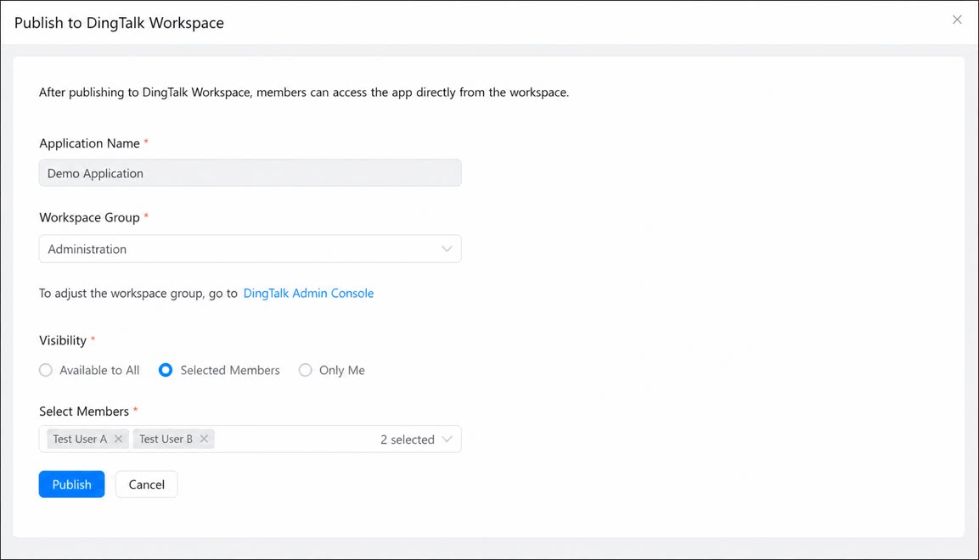Click the '2 selected' counter text
The width and height of the screenshot is (979, 560).
tap(407, 440)
